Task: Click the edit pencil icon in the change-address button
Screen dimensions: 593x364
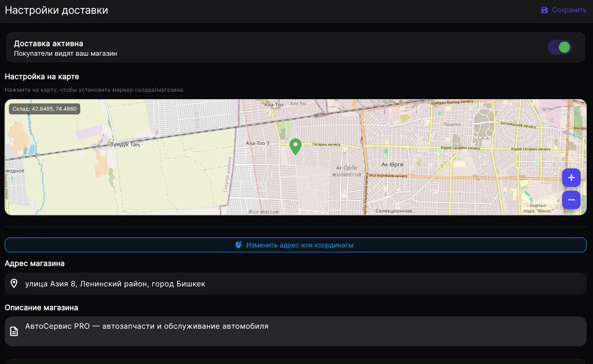Action: coord(239,245)
